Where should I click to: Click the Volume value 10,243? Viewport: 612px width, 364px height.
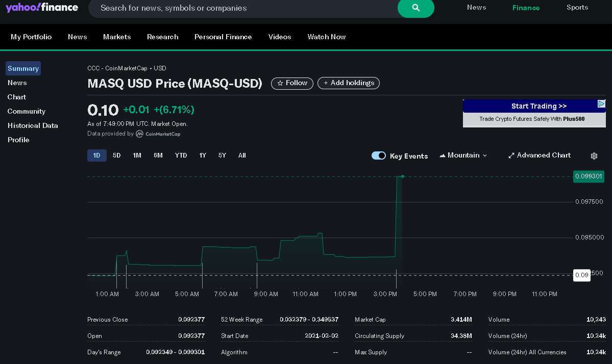[596, 320]
